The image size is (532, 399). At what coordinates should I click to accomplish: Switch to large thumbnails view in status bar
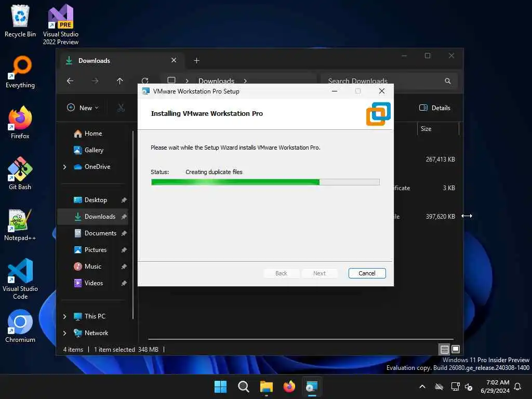click(x=456, y=349)
